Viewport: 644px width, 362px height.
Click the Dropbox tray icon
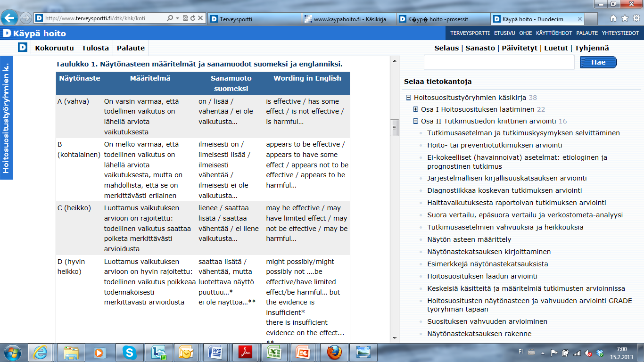coord(600,353)
